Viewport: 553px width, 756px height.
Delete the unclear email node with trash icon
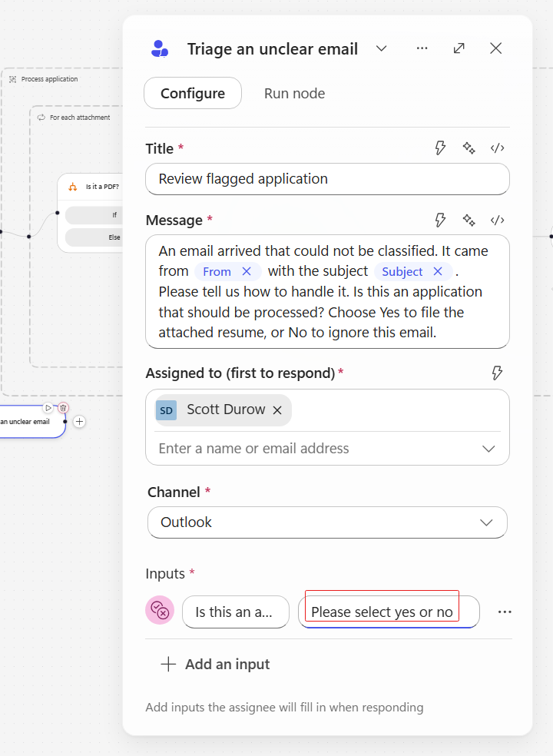tap(63, 408)
